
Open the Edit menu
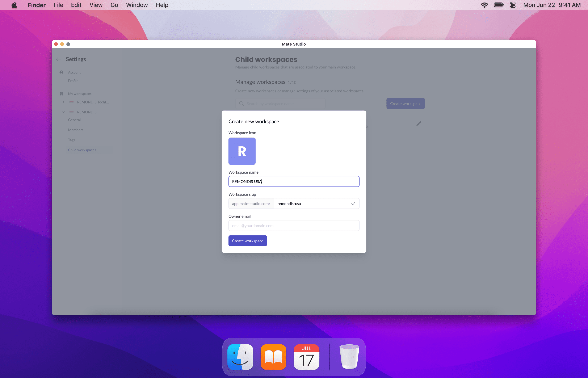[x=76, y=5]
